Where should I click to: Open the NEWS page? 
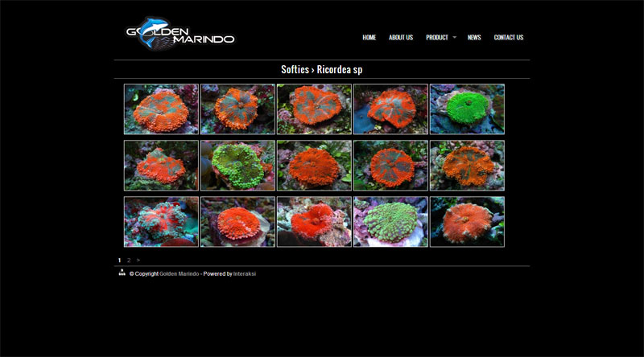click(474, 37)
